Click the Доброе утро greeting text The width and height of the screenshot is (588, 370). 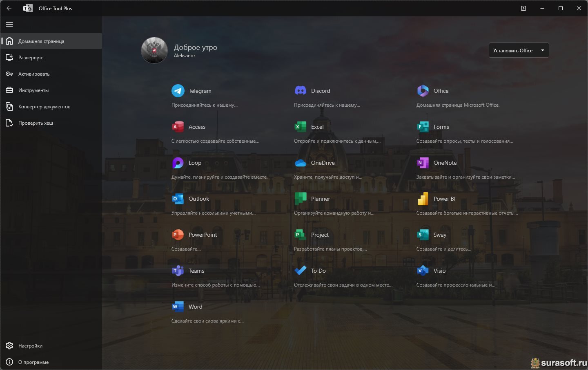click(196, 47)
